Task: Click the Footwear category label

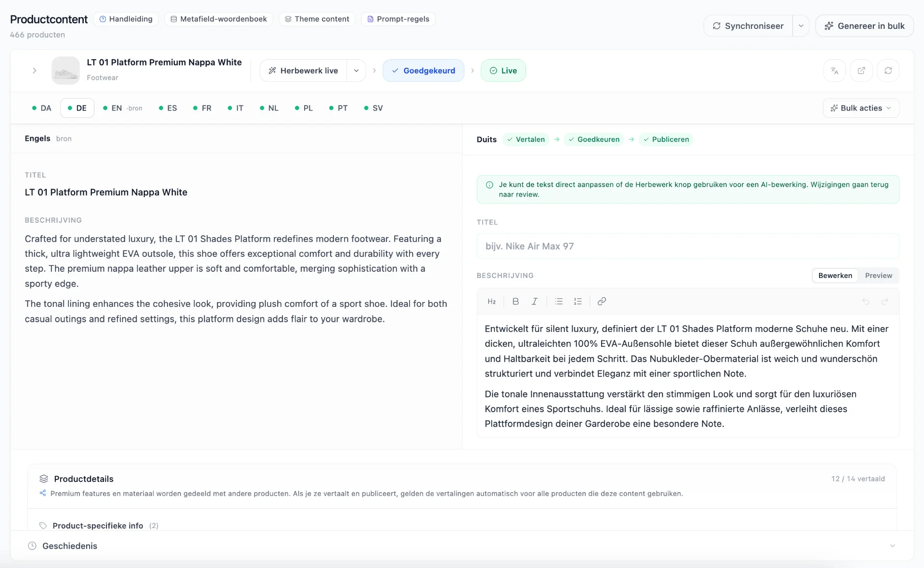Action: click(x=103, y=78)
